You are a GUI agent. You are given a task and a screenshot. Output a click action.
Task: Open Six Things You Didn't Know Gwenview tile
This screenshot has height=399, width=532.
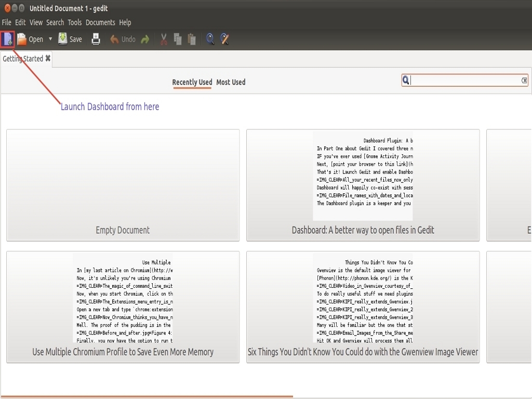(x=363, y=307)
